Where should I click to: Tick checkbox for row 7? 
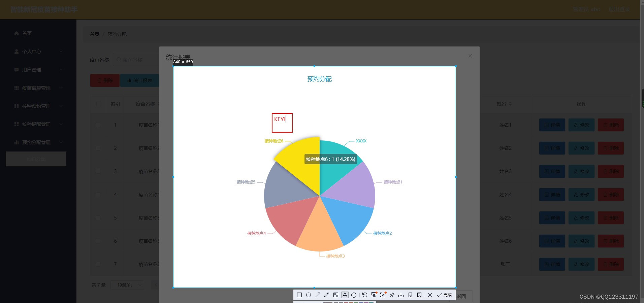point(98,264)
